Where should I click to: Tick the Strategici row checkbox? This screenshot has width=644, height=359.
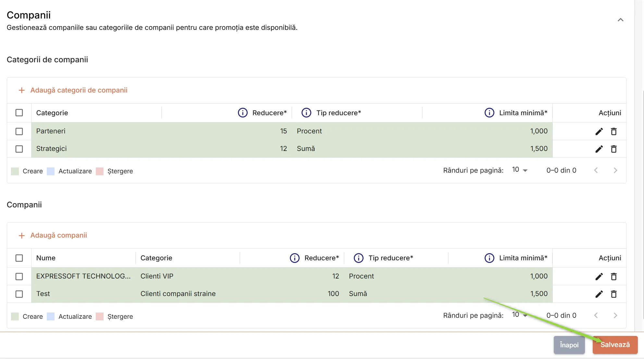[x=19, y=149]
